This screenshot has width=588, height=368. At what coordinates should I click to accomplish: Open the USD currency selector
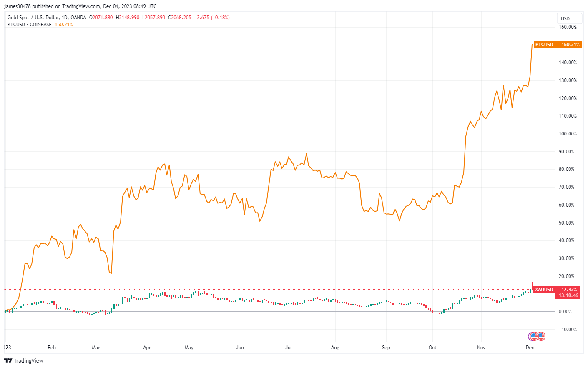[x=569, y=18]
